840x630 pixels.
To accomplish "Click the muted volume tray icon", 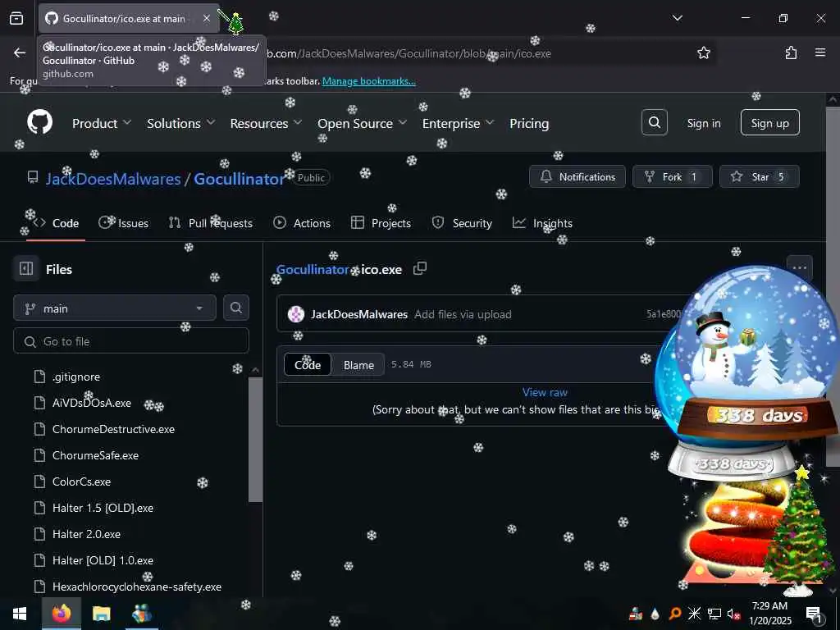I will click(734, 614).
